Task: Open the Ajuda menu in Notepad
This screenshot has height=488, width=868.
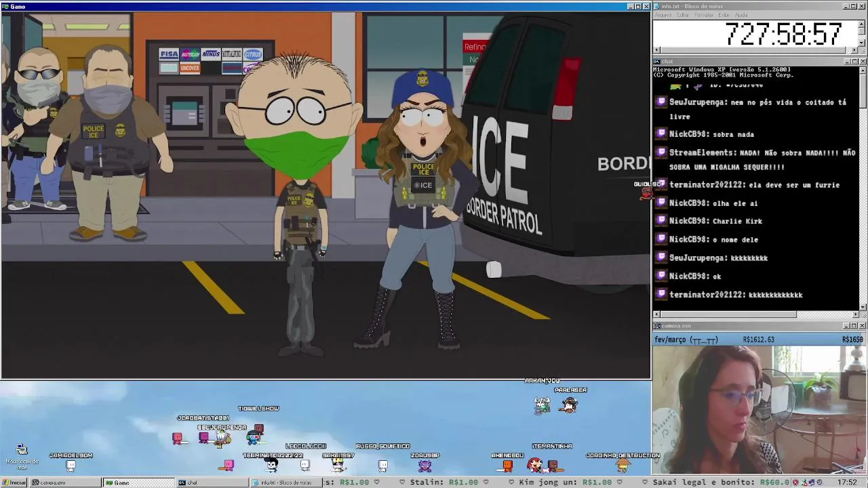Action: [x=741, y=15]
